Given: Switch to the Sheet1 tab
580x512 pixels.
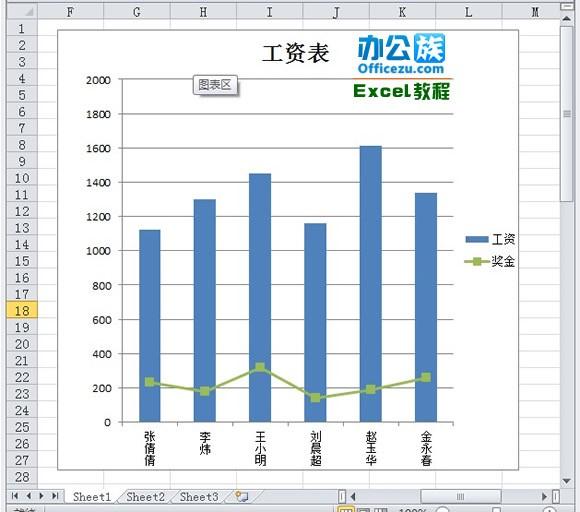Looking at the screenshot, I should [92, 497].
